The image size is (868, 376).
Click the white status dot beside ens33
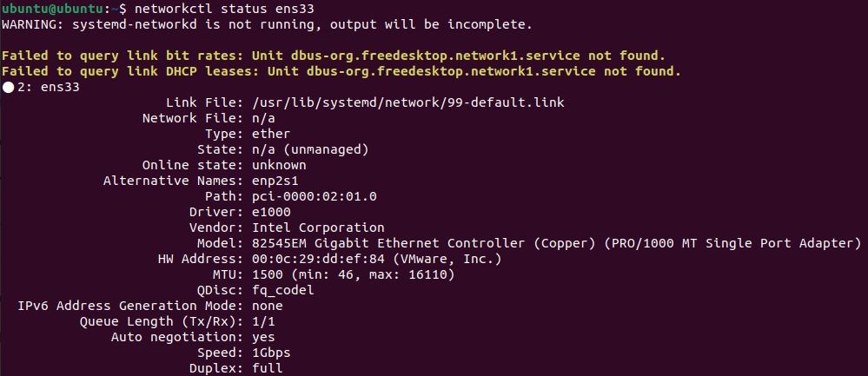click(x=8, y=87)
